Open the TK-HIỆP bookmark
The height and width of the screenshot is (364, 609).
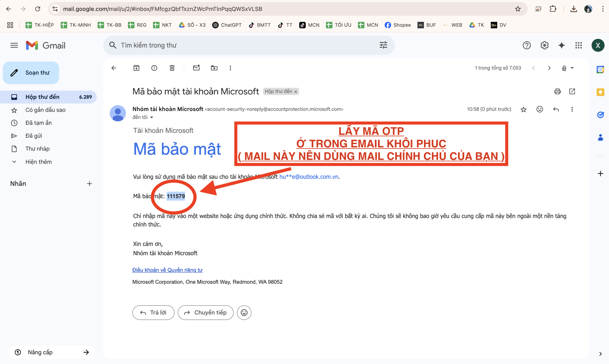tap(39, 25)
